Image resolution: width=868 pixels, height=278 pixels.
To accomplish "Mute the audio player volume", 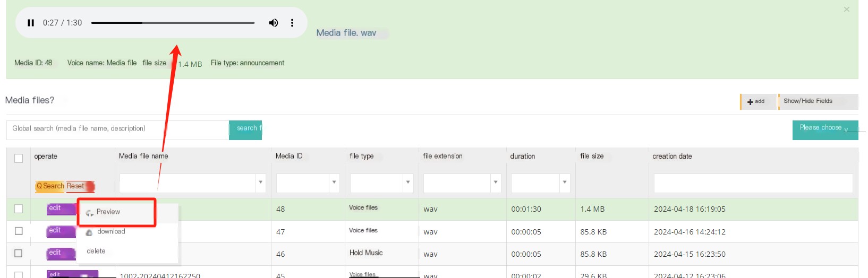I will click(274, 23).
